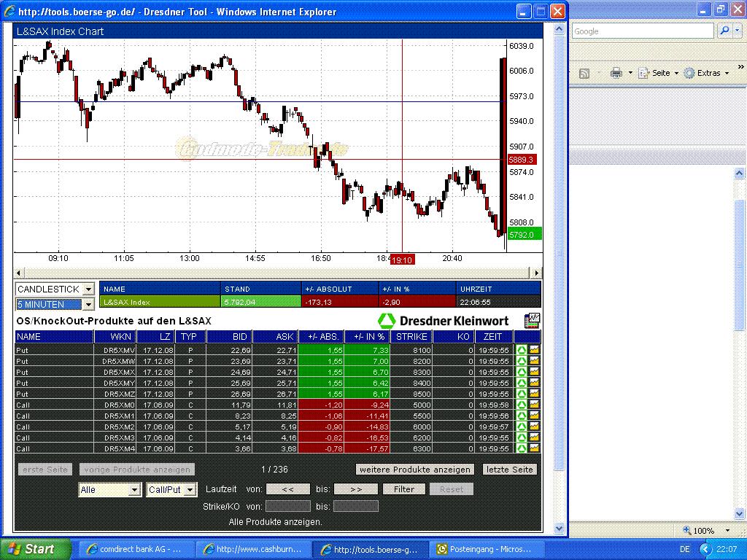The image size is (747, 560).
Task: Open the chart icon for the DR5XMY row
Action: point(535,383)
